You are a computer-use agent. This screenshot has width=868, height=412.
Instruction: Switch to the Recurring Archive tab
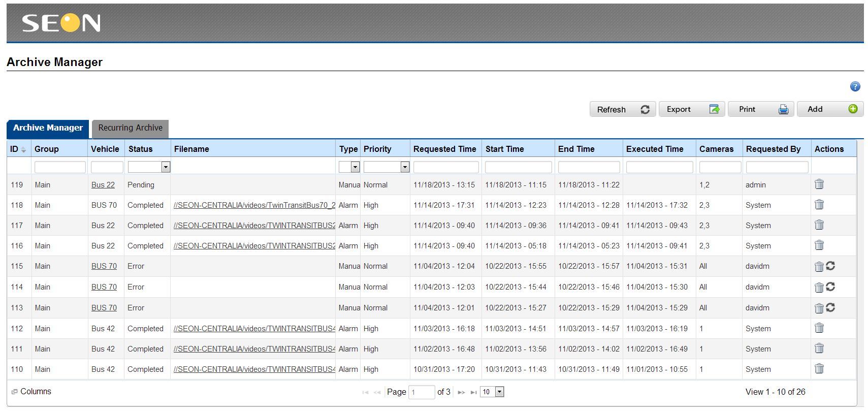131,128
